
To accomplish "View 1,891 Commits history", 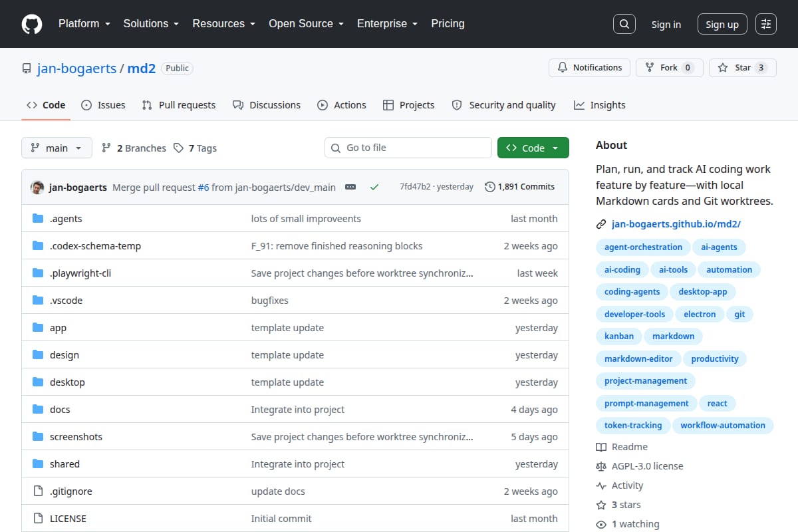I will 520,187.
